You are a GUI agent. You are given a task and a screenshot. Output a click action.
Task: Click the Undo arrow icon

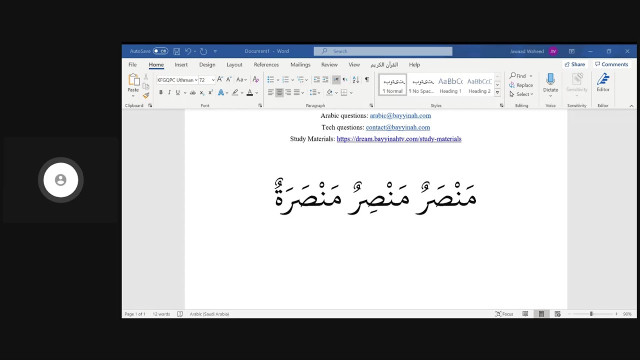click(x=188, y=51)
